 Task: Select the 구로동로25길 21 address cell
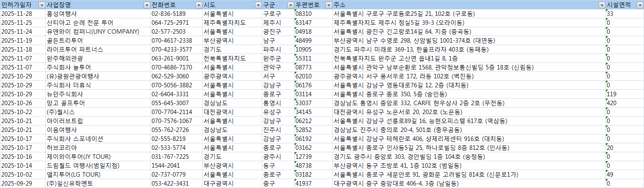[469, 14]
